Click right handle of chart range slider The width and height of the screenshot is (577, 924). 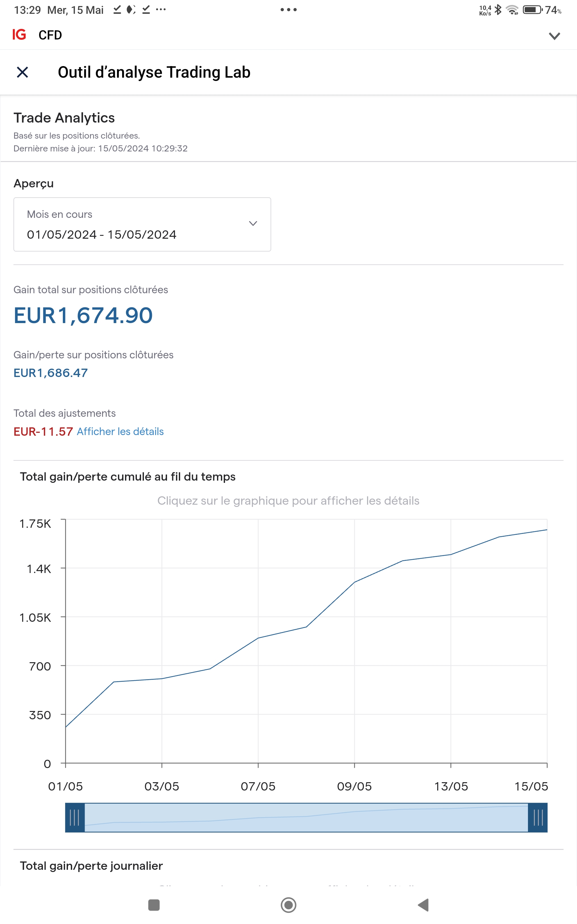[538, 817]
